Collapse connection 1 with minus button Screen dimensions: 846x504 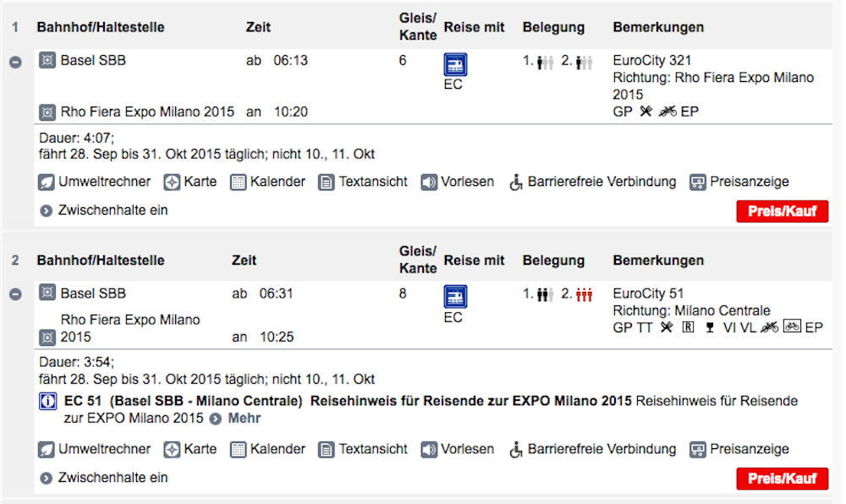click(15, 62)
